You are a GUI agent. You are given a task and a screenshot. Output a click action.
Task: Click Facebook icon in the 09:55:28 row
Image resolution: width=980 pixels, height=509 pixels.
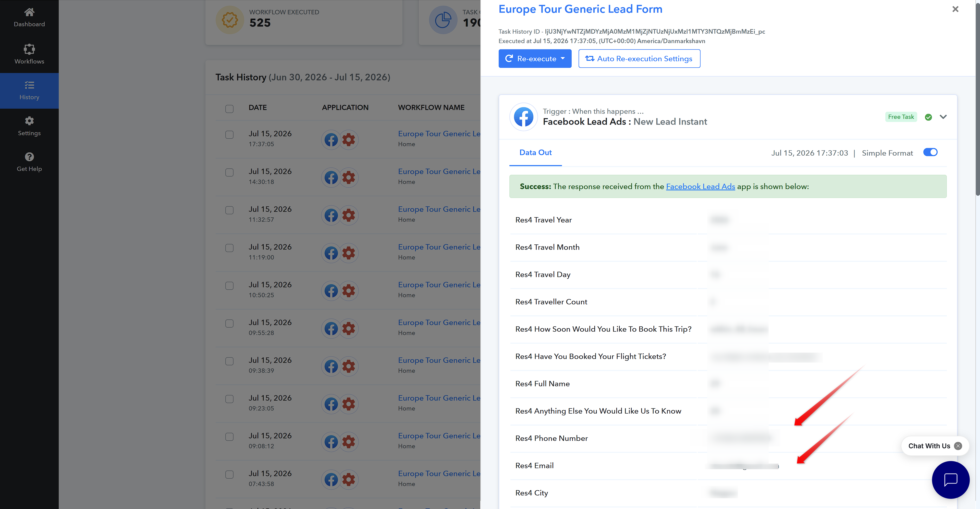point(331,328)
